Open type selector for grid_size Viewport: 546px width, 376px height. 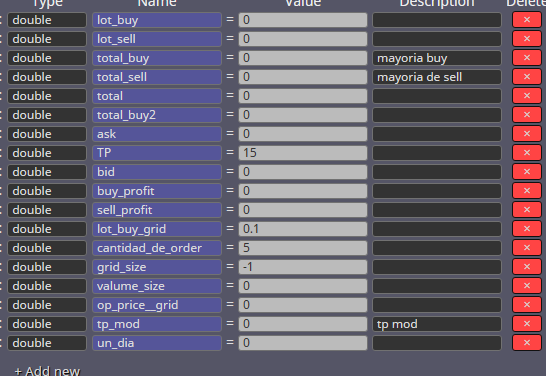47,267
